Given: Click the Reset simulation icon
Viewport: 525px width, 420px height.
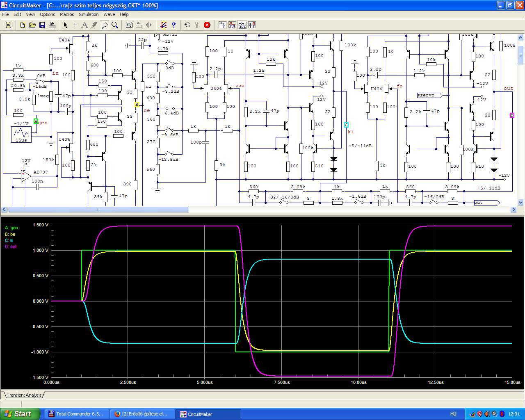Looking at the screenshot, I should tap(187, 25).
